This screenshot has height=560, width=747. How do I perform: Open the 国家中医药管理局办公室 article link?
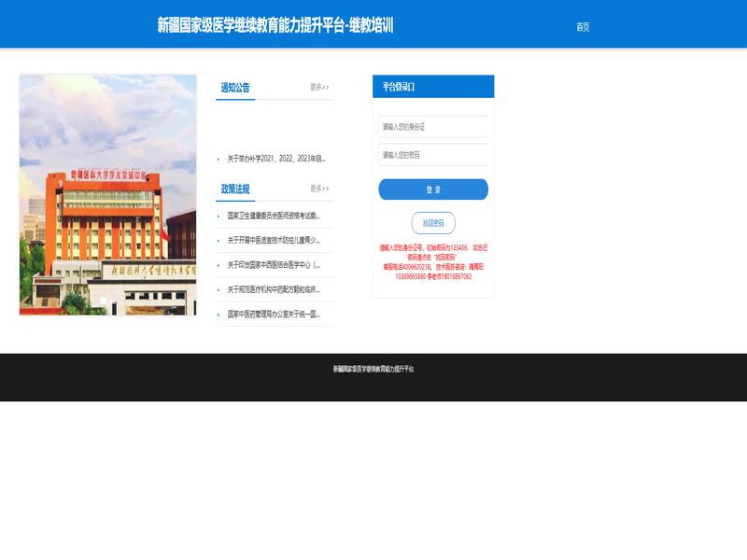[274, 315]
